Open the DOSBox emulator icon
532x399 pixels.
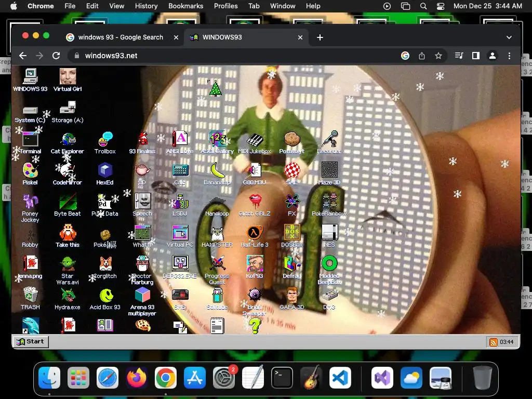(x=292, y=236)
